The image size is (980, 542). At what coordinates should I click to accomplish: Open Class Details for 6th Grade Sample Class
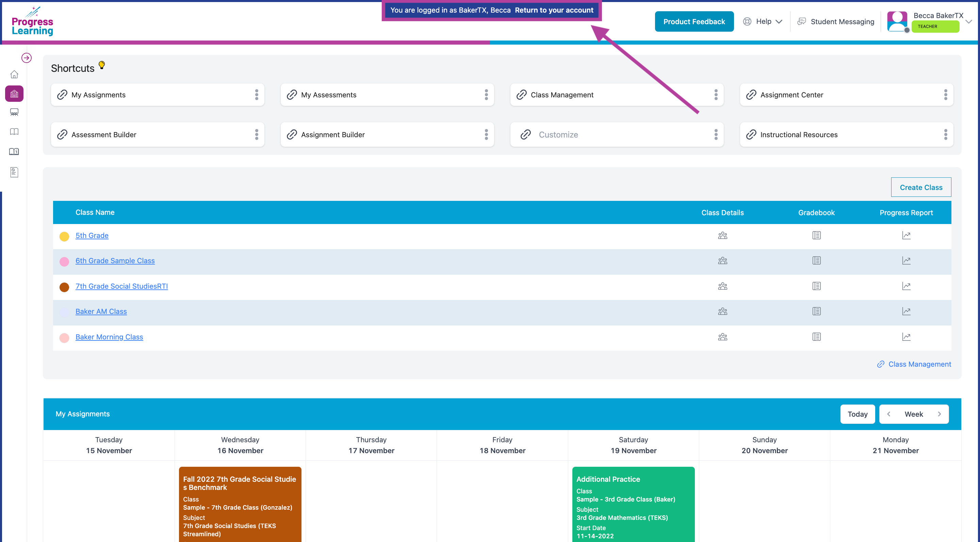(x=722, y=261)
